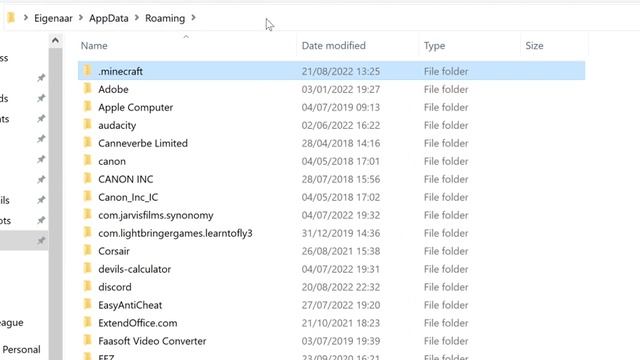Open the Personal item in navigation pane
The image size is (640, 360).
click(21, 349)
